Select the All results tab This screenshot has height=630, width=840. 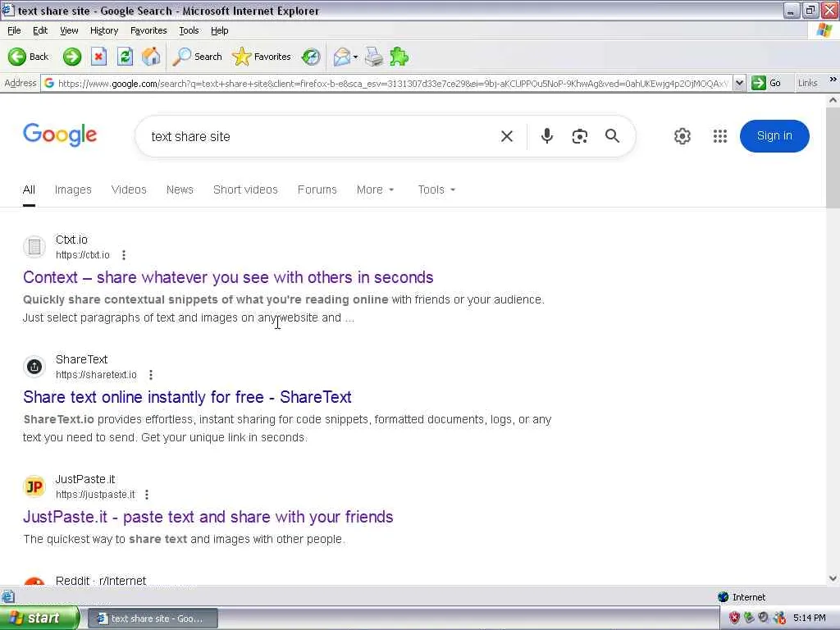coord(29,189)
